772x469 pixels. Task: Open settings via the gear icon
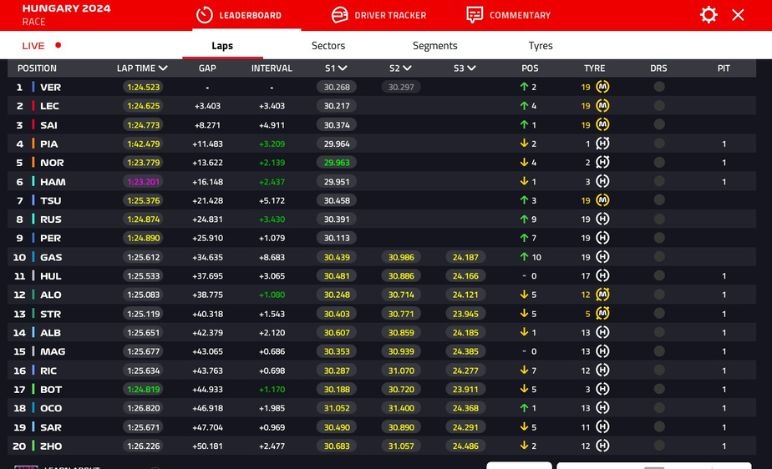click(x=708, y=15)
